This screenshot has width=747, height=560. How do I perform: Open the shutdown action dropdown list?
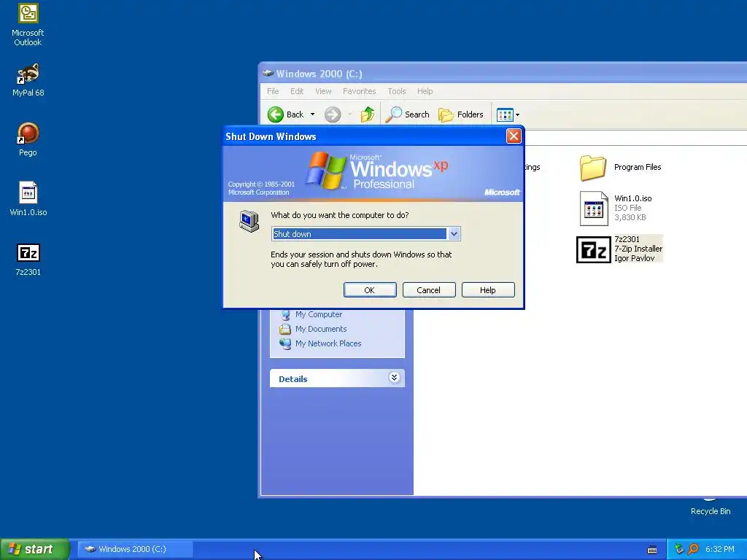click(x=454, y=234)
